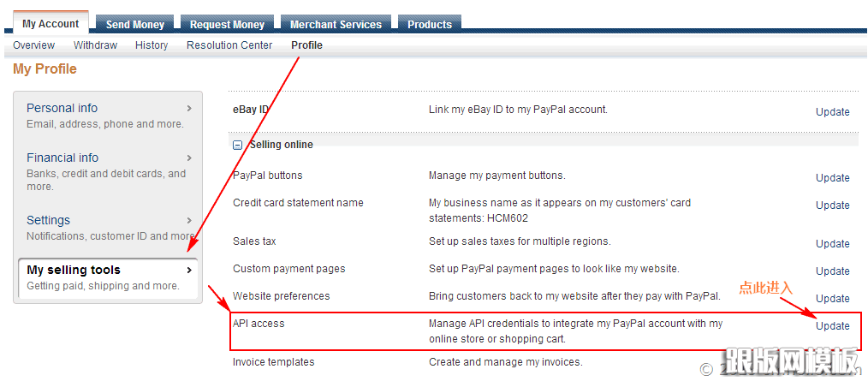Expand the Settings chevron arrow
Viewport: 868px width, 381px height.
click(189, 220)
